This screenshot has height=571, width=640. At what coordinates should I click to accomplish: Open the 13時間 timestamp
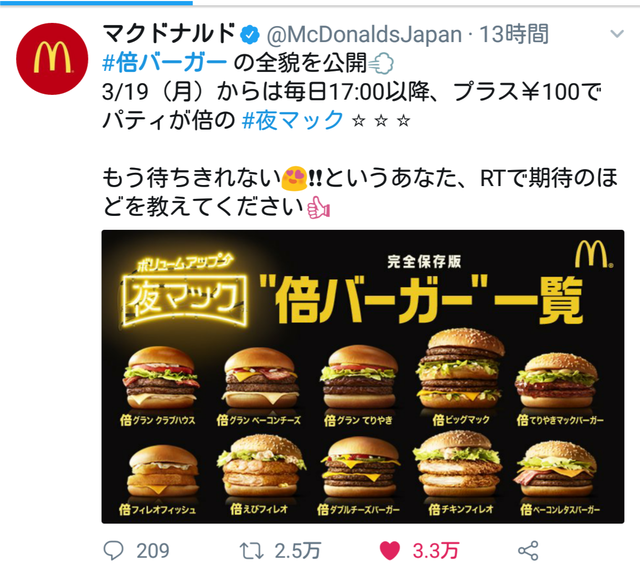tap(514, 34)
